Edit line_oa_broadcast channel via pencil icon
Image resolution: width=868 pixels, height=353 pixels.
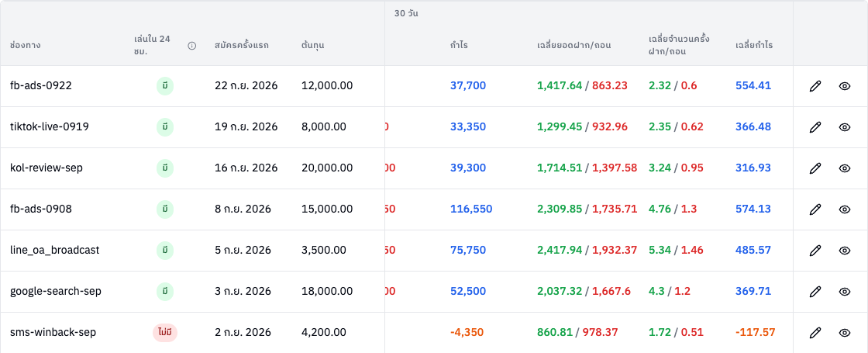tap(815, 251)
